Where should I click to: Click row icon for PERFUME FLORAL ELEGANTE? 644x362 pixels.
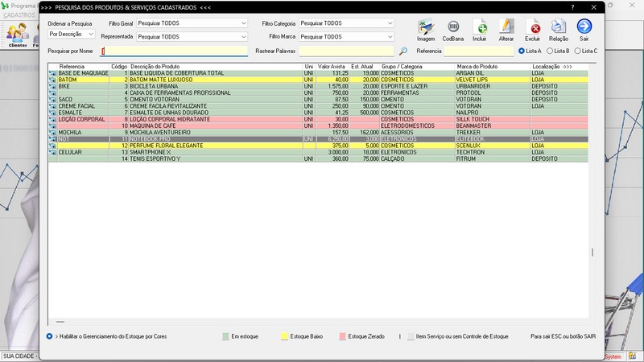click(x=52, y=146)
